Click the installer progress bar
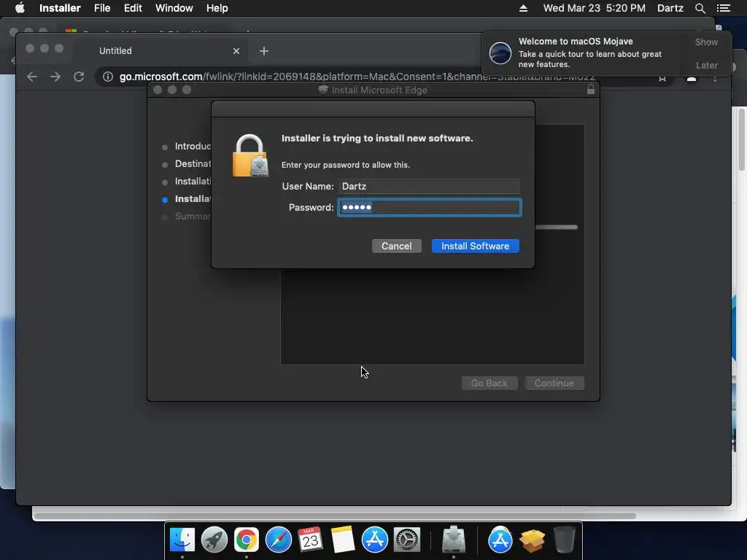Screen dimensions: 747x560 point(557,227)
